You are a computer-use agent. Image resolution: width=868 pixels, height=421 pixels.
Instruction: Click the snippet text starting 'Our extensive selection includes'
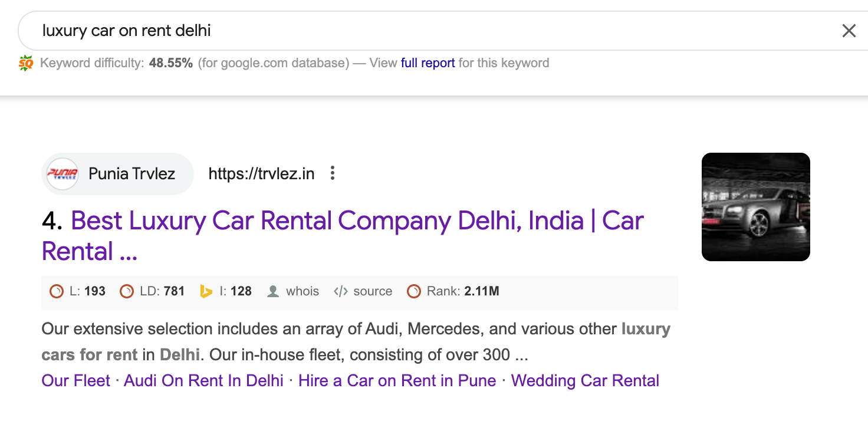[356, 342]
